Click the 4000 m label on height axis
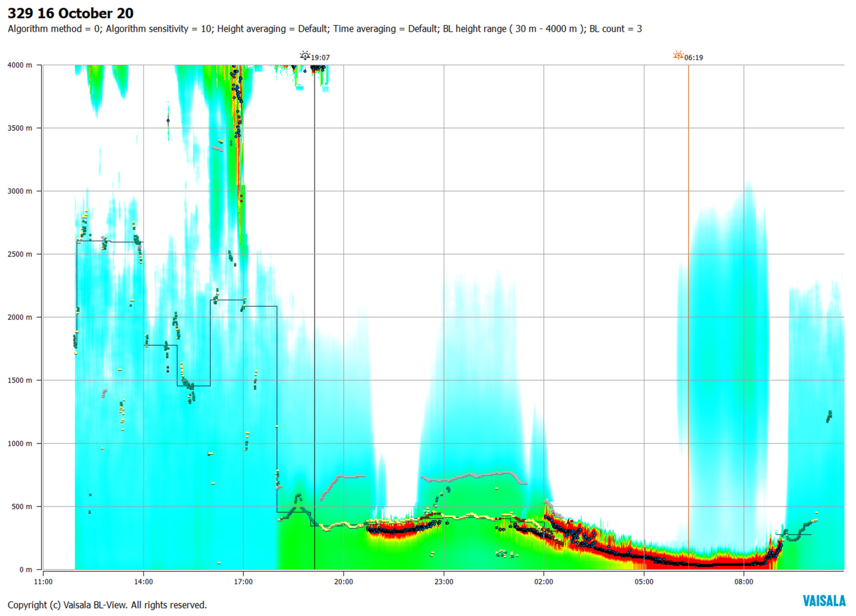 [20, 65]
